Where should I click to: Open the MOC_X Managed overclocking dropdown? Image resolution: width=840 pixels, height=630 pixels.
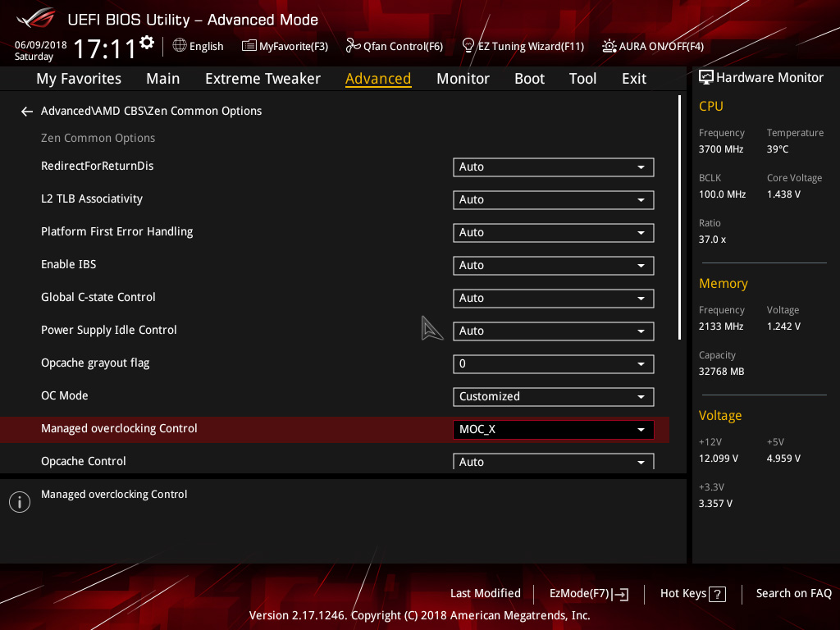[x=554, y=430]
